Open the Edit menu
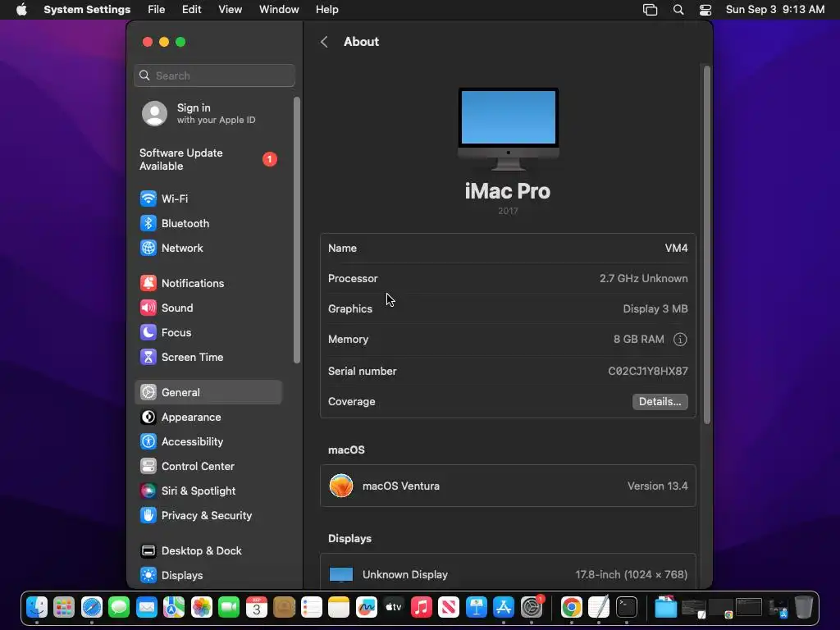Screen dimensions: 840x630 click(191, 10)
